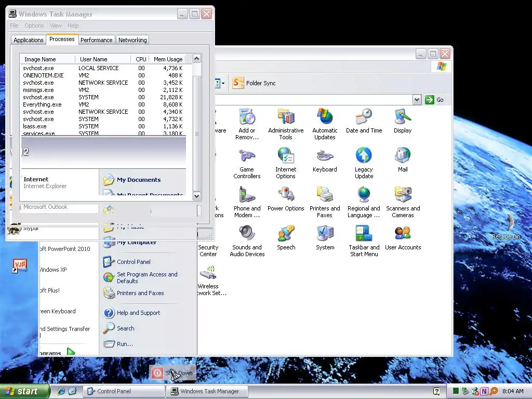Open User Accounts icon
The height and width of the screenshot is (399, 532).
click(403, 238)
